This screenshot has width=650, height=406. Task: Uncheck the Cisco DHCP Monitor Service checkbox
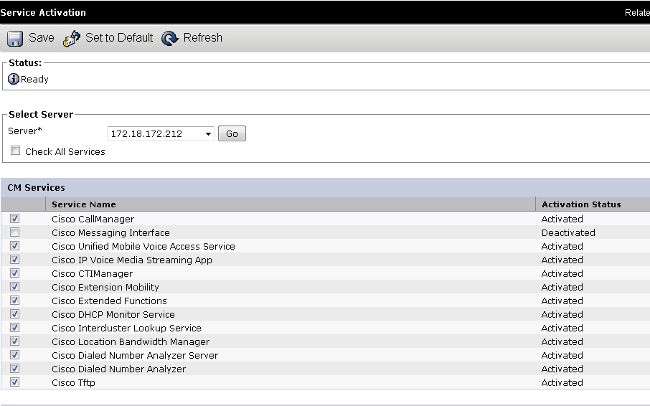point(15,314)
